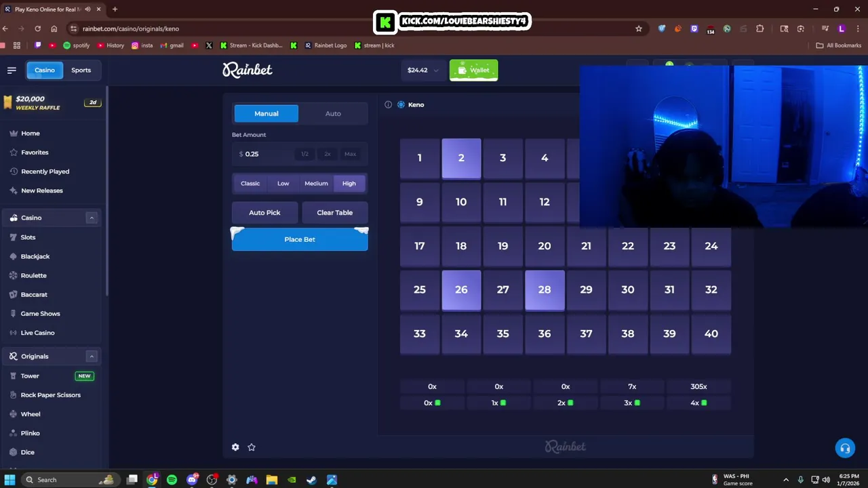Reload the page
This screenshot has width=868, height=488.
click(x=37, y=28)
